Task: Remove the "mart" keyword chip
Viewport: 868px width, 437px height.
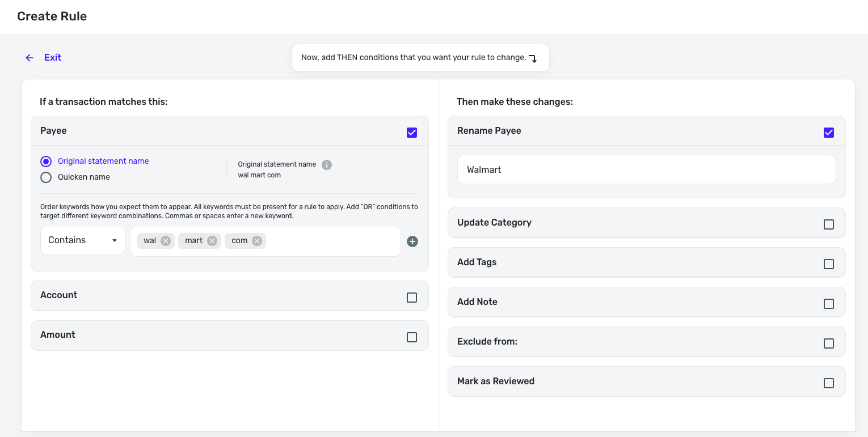Action: click(x=212, y=241)
